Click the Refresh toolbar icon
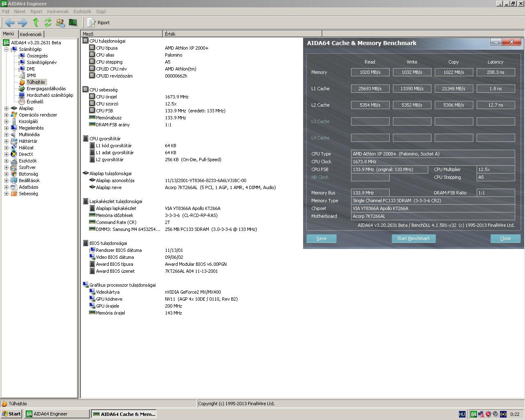 click(x=48, y=23)
